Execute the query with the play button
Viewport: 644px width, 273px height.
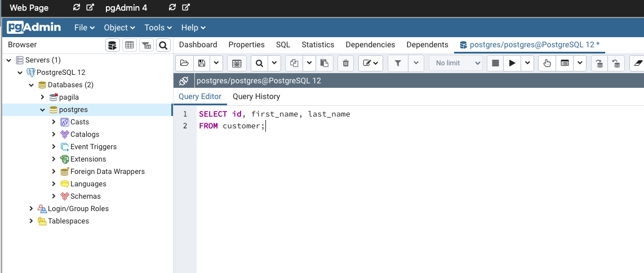pyautogui.click(x=512, y=63)
